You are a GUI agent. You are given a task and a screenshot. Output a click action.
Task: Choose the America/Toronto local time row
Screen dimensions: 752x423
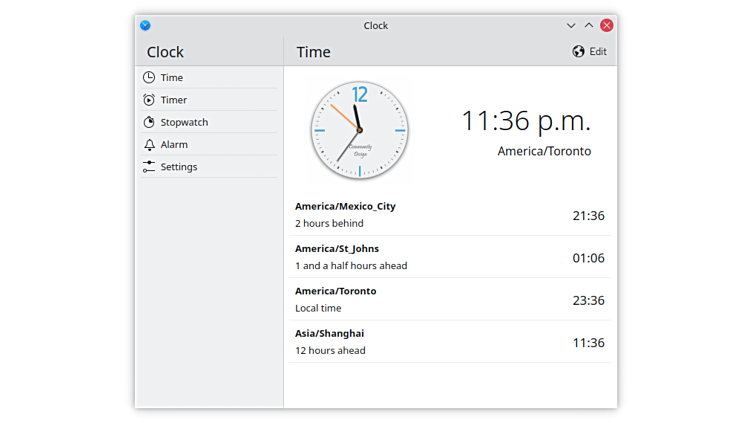pyautogui.click(x=449, y=300)
